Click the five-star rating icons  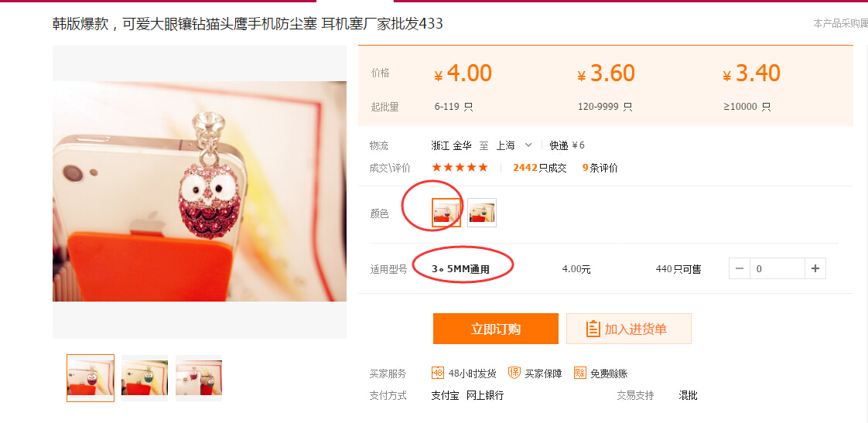point(460,168)
